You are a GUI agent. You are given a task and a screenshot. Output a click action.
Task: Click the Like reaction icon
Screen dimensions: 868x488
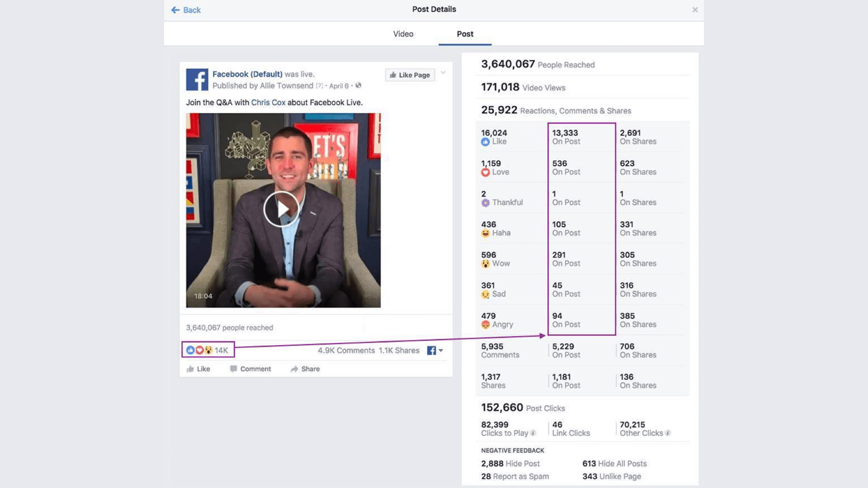point(190,350)
